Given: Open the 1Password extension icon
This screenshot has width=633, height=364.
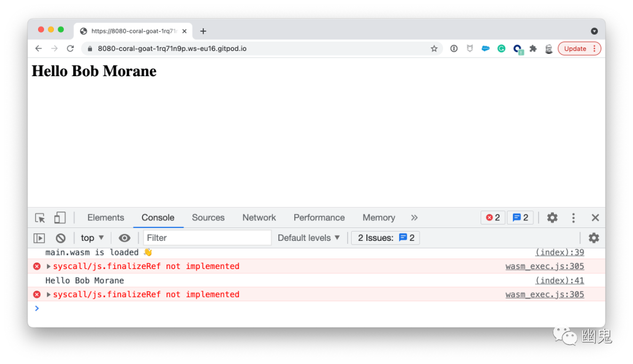Looking at the screenshot, I should 454,49.
